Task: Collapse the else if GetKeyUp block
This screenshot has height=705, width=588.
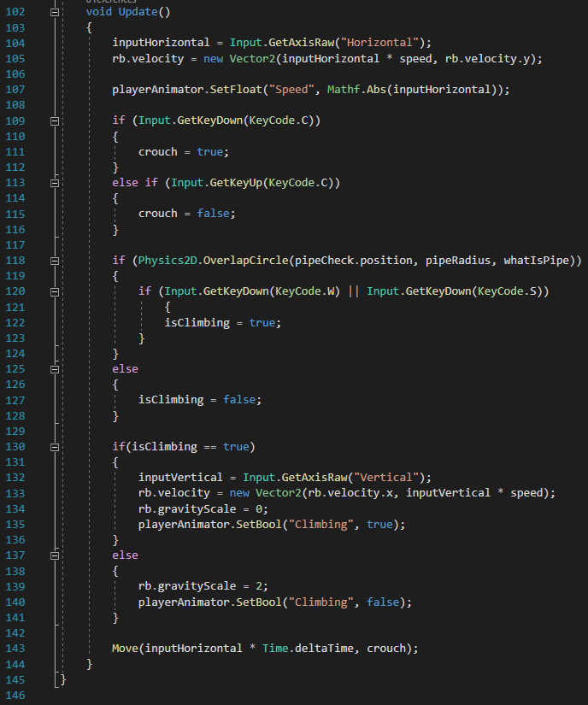Action: point(56,183)
